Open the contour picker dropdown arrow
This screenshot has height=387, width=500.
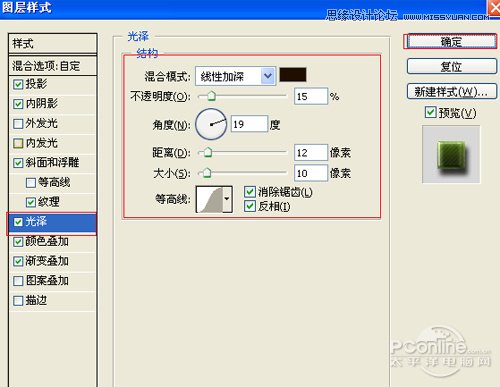coord(227,199)
